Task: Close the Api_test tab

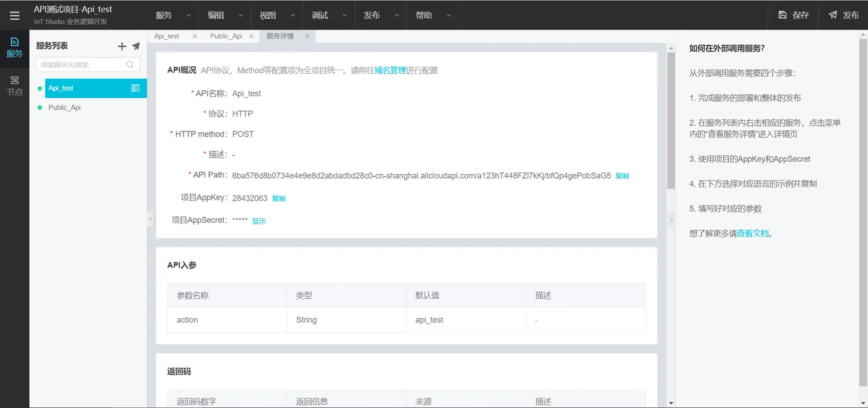Action: (195, 37)
